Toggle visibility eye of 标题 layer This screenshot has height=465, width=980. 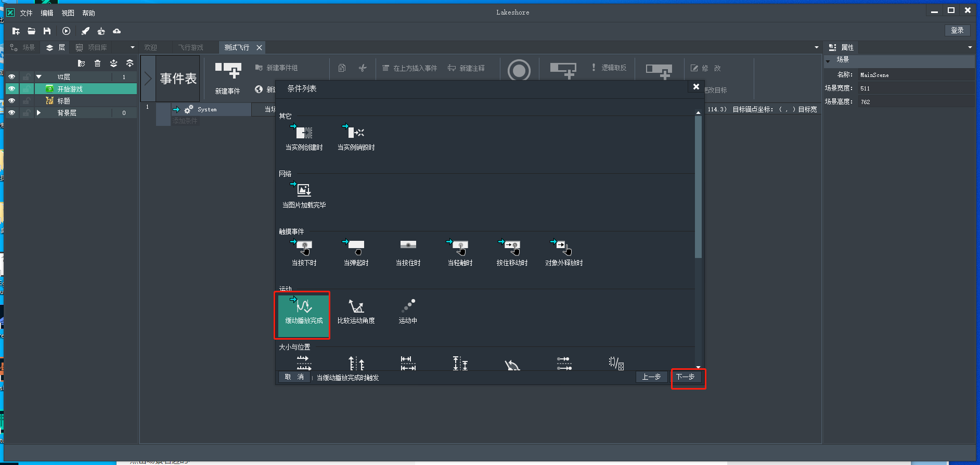[11, 101]
